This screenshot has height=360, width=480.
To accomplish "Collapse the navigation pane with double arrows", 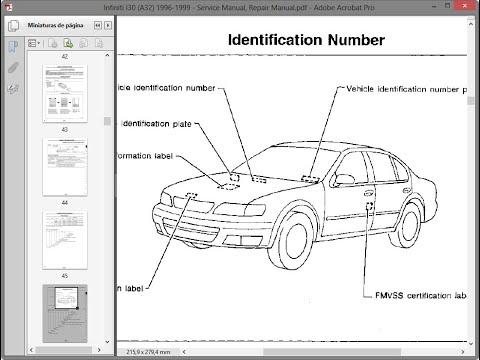I will 98,25.
